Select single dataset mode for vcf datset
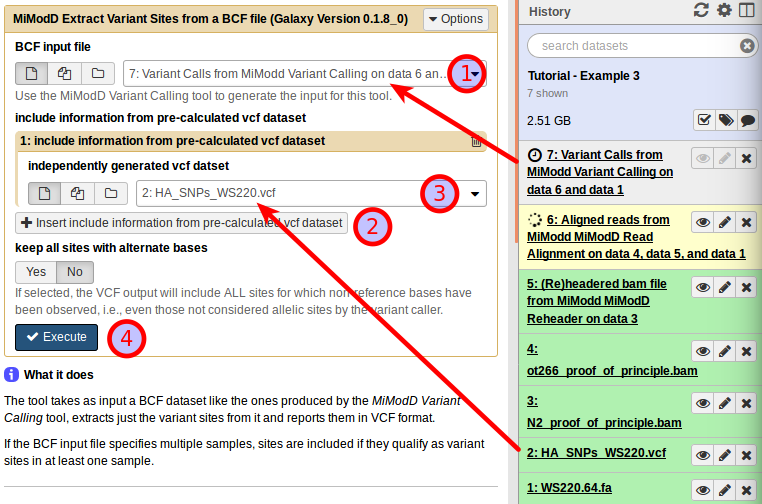 (x=44, y=193)
